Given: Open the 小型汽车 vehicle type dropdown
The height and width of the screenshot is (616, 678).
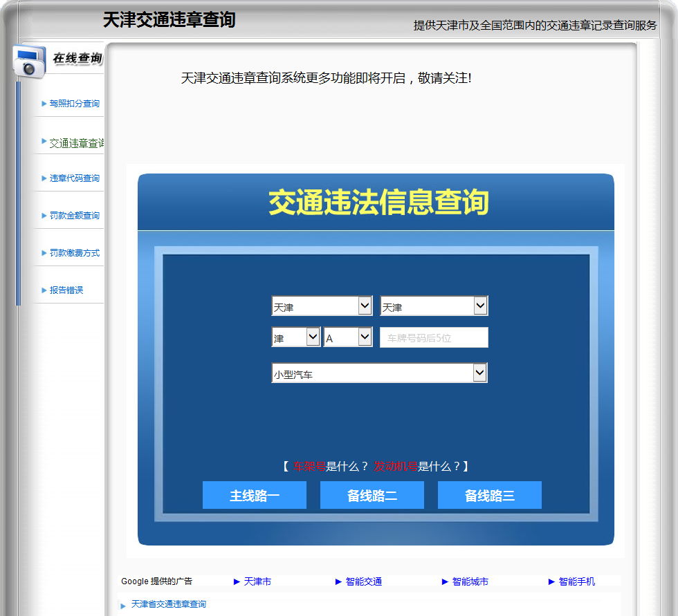Looking at the screenshot, I should (379, 373).
